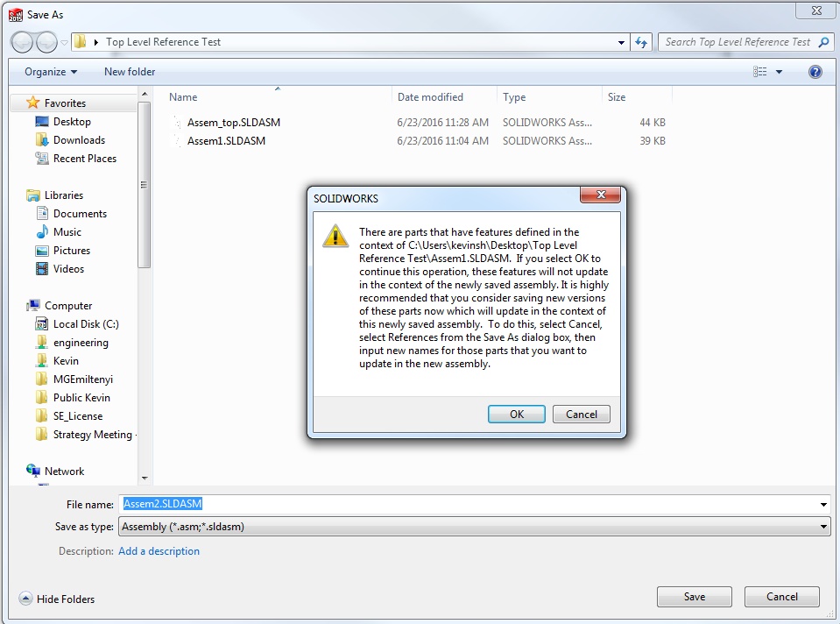Click the Computer icon in navigation pane
Screen dimensions: 840x624
(x=33, y=305)
